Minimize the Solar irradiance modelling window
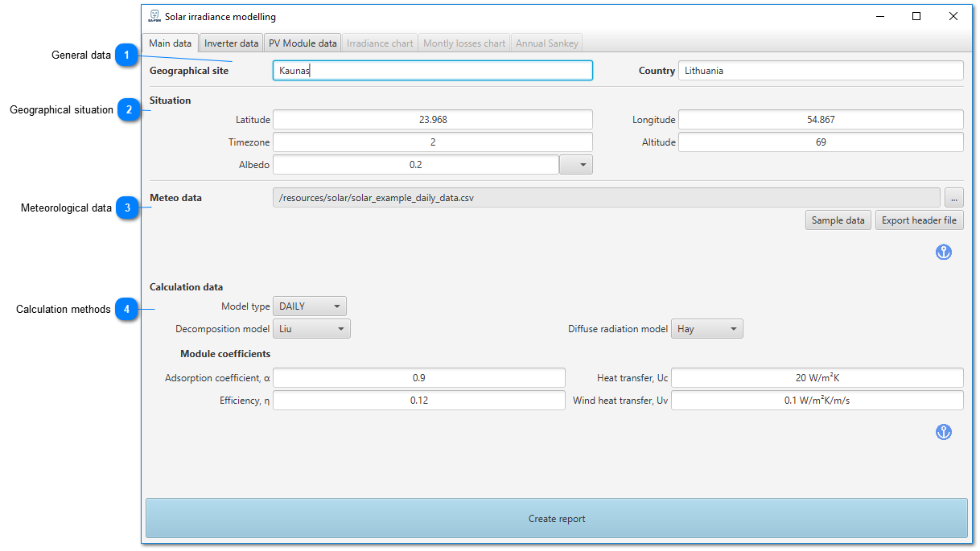980x551 pixels. 879,16
